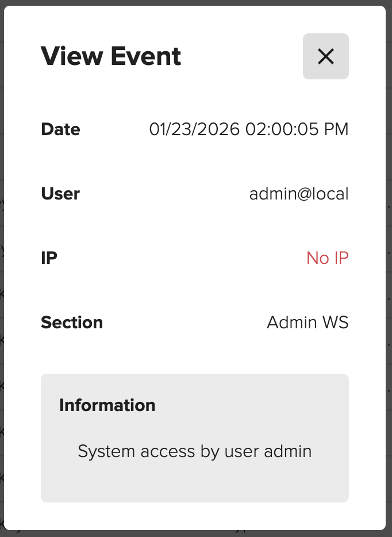The height and width of the screenshot is (537, 392).
Task: Click the red No IP text
Action: (x=327, y=258)
